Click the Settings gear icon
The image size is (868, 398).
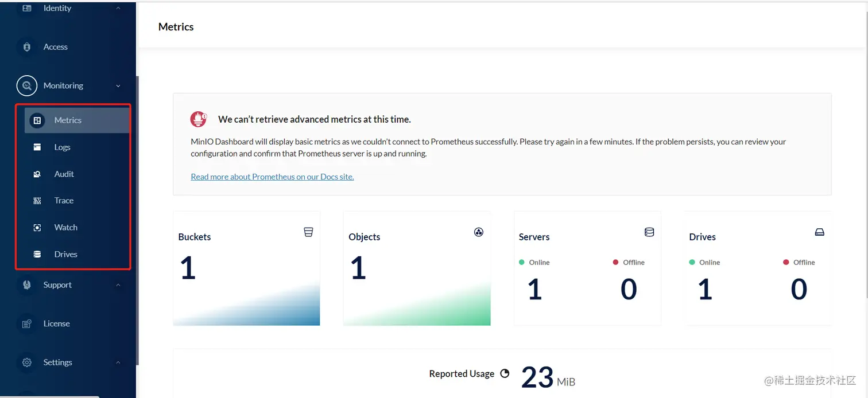[27, 362]
